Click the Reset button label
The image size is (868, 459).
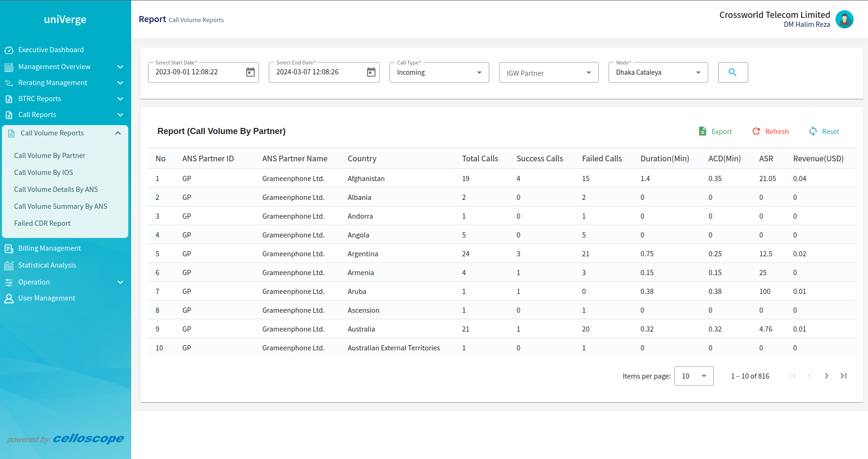[830, 132]
